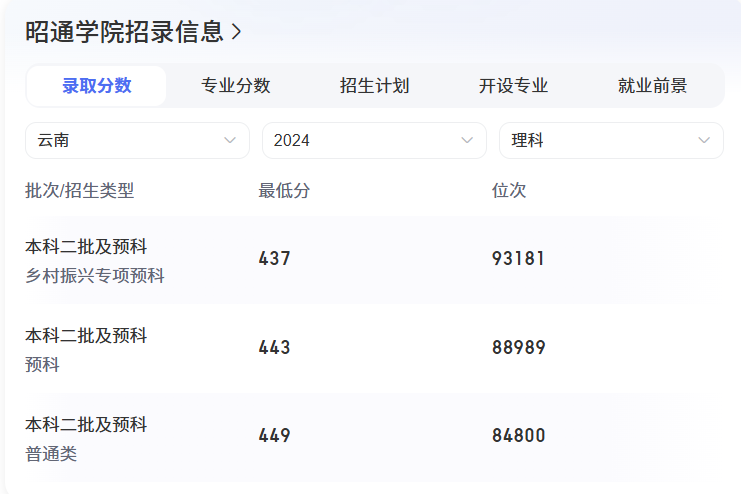Switch to the 录取分数 tab

point(97,86)
